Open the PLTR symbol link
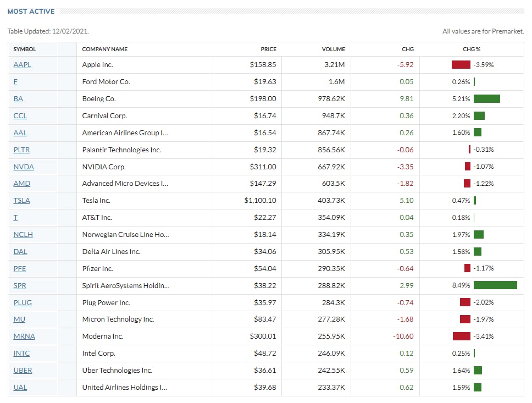This screenshot has width=532, height=403. pos(21,150)
